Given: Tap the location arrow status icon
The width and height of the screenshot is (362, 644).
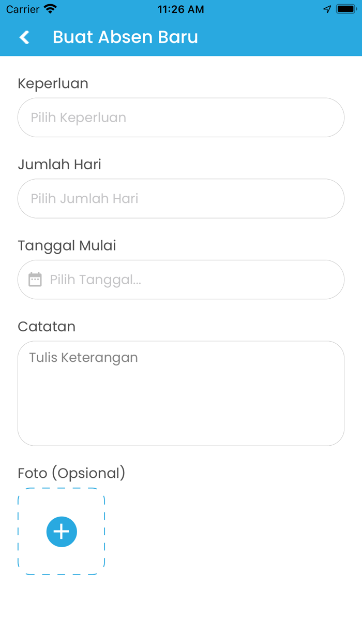Looking at the screenshot, I should pyautogui.click(x=327, y=9).
